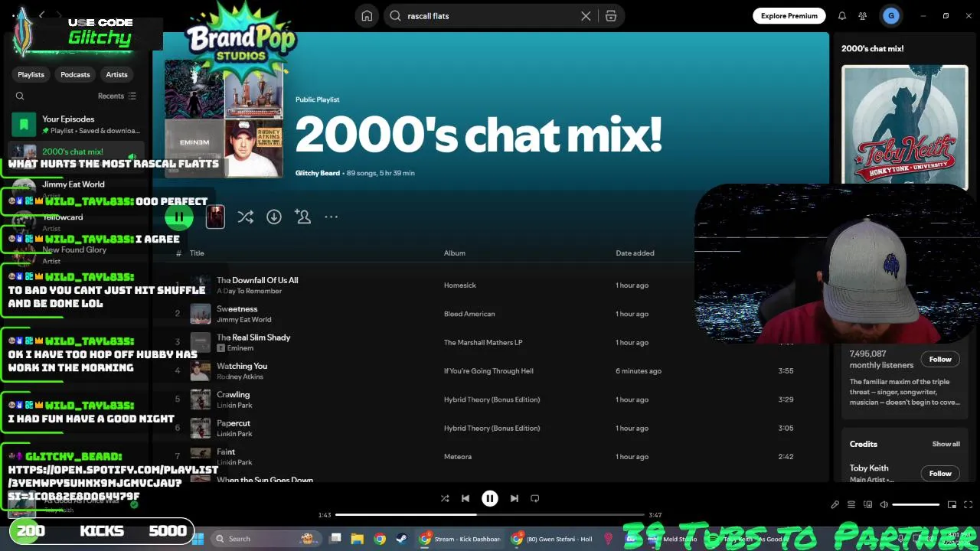Toggle repeat in the player bar
The width and height of the screenshot is (980, 551).
coord(535,498)
